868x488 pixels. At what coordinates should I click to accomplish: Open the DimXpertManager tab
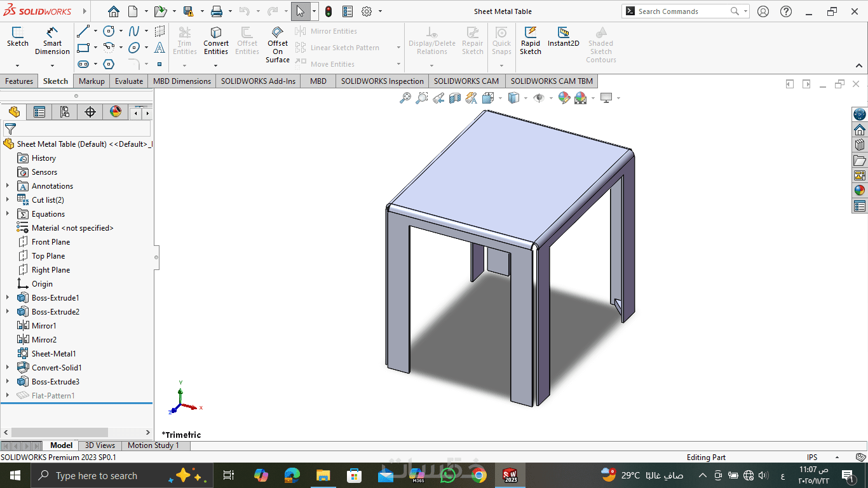(x=90, y=112)
